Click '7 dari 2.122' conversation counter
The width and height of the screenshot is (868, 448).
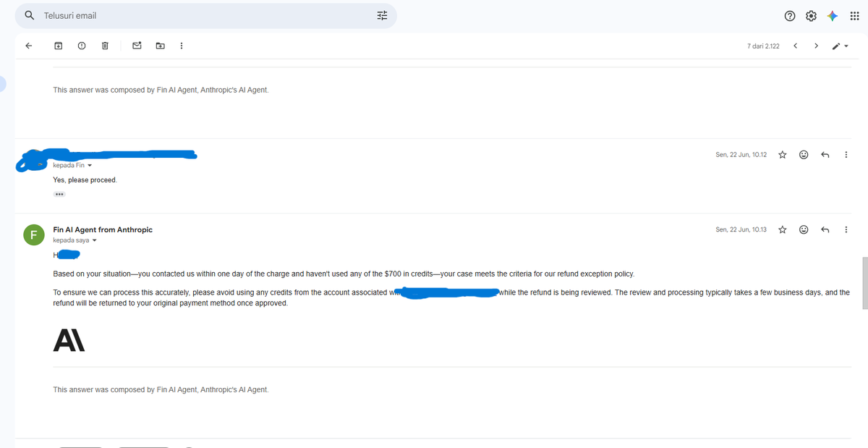tap(763, 46)
